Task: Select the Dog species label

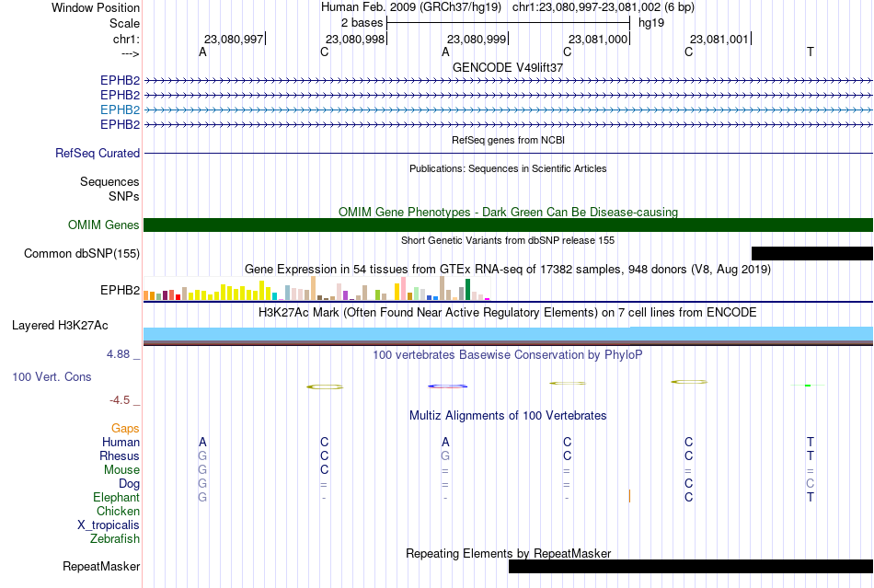Action: pyautogui.click(x=129, y=484)
